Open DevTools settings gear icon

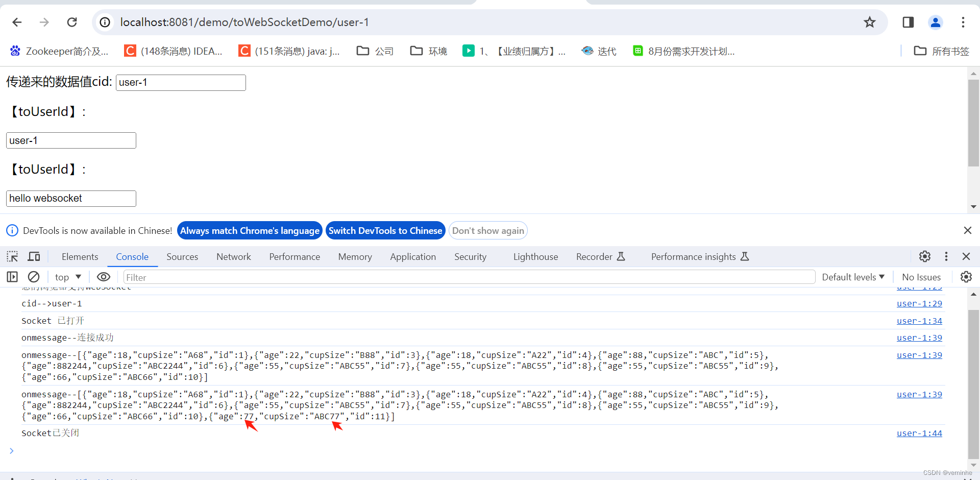coord(925,256)
